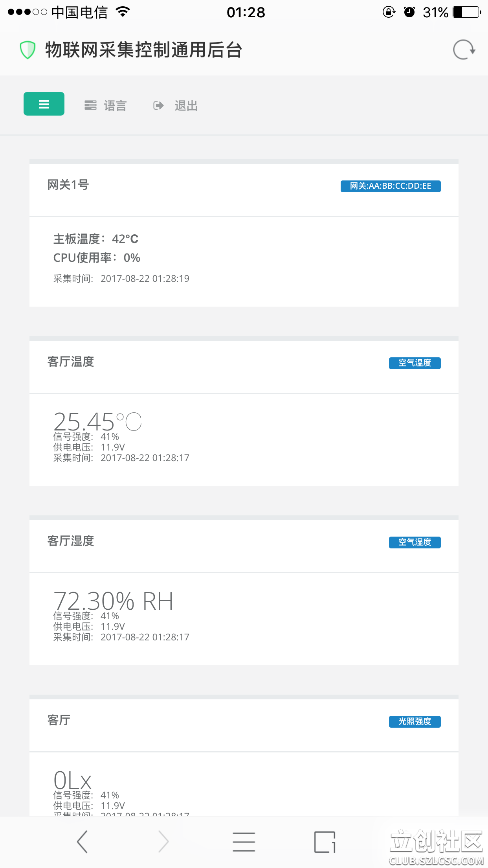Tap the 空气温度 blue tag
This screenshot has height=868, width=488.
415,363
